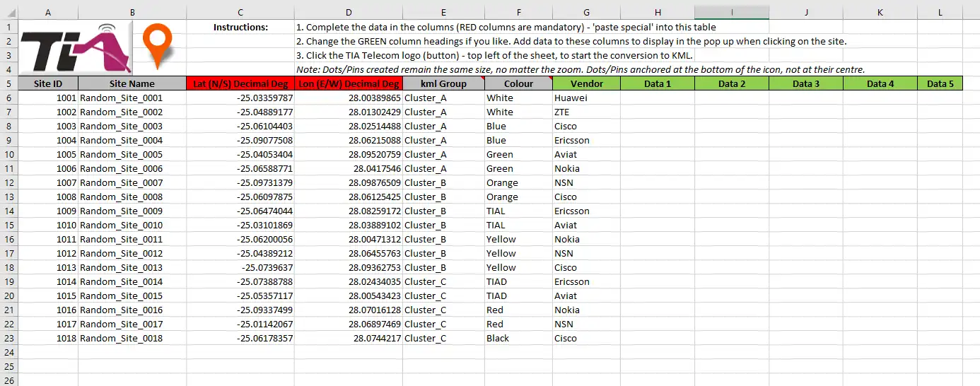
Task: Select Nokia vendor cell in Random_Site_0011 row
Action: click(587, 239)
